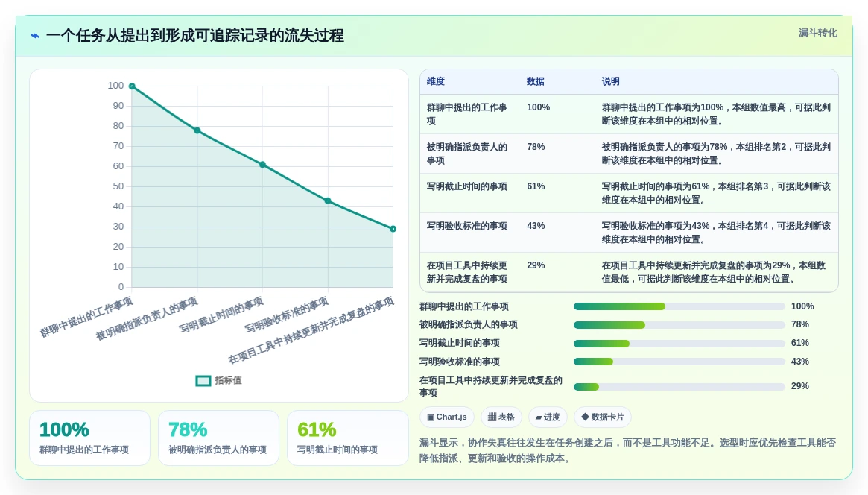This screenshot has height=495, width=868.
Task: Click description mentioning 本组排名第4
Action: (716, 233)
